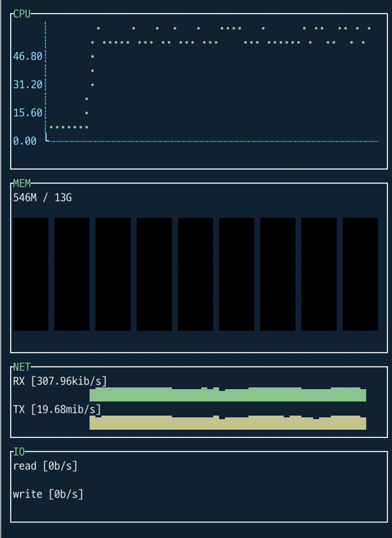This screenshot has width=392, height=538.
Task: Click the CPU panel title label
Action: click(x=22, y=14)
